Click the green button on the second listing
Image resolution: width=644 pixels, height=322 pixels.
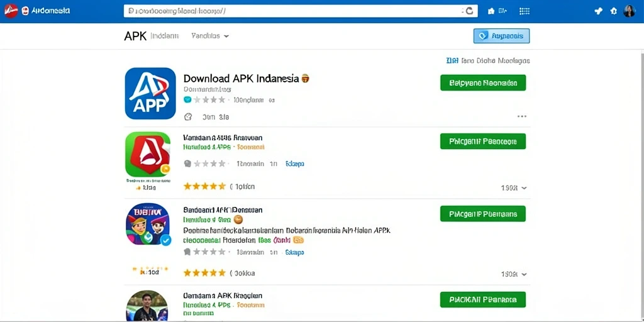tap(483, 142)
